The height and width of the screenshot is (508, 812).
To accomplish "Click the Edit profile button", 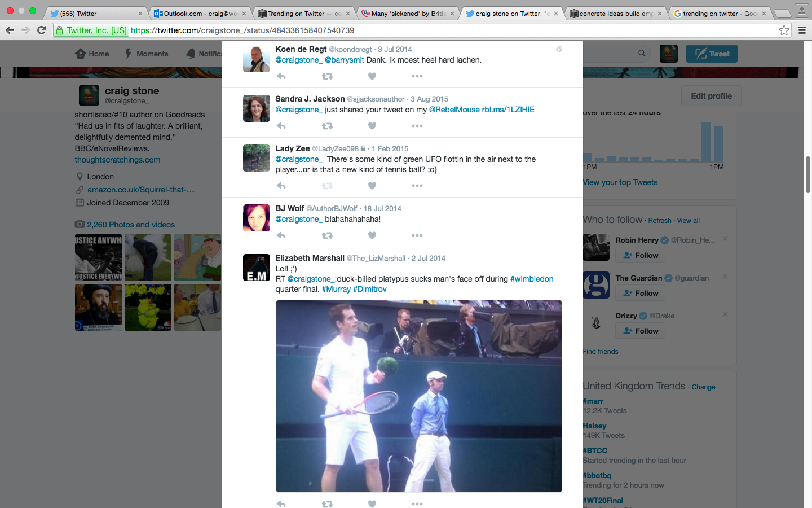I will coord(712,96).
